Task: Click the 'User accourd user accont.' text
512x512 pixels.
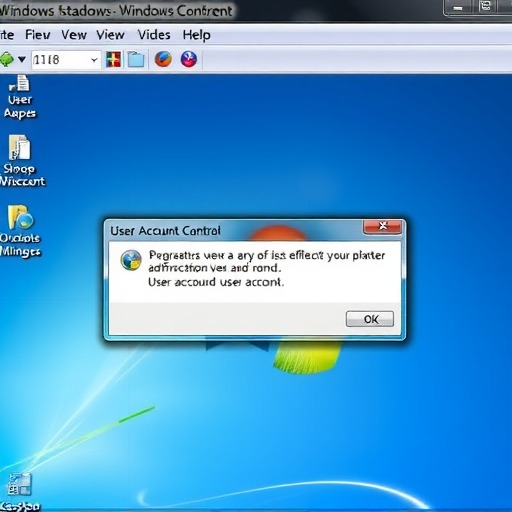Action: 216,282
